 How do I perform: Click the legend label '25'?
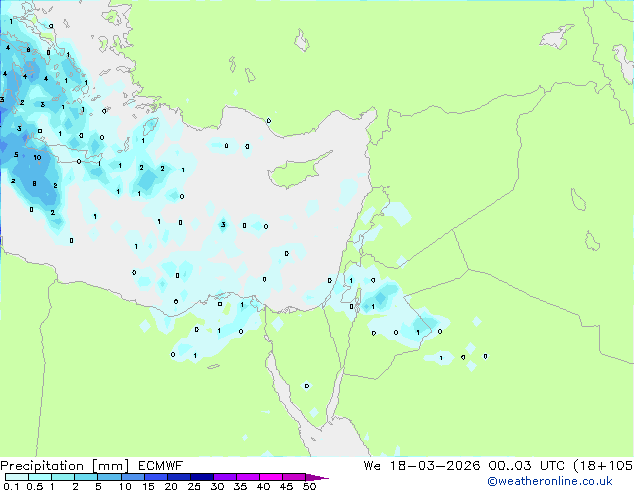pyautogui.click(x=194, y=486)
